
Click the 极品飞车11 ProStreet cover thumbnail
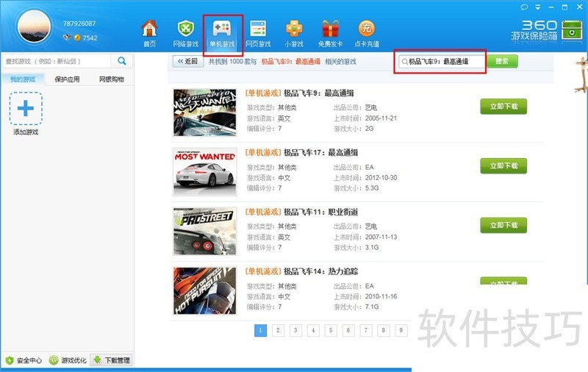click(204, 231)
